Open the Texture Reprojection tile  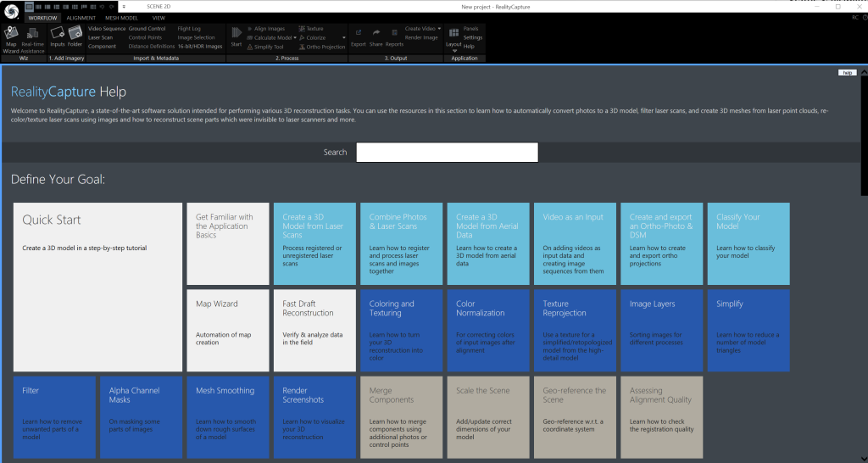[576, 331]
